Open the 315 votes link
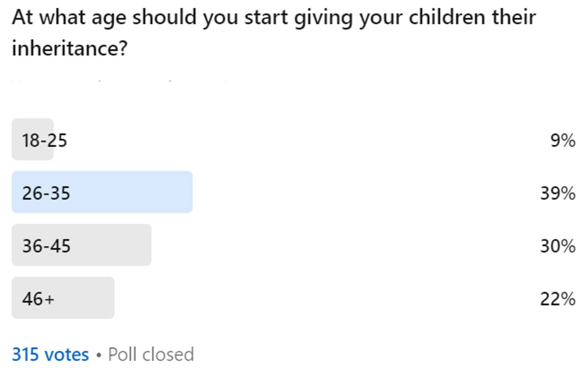Image resolution: width=588 pixels, height=368 pixels. (x=50, y=355)
